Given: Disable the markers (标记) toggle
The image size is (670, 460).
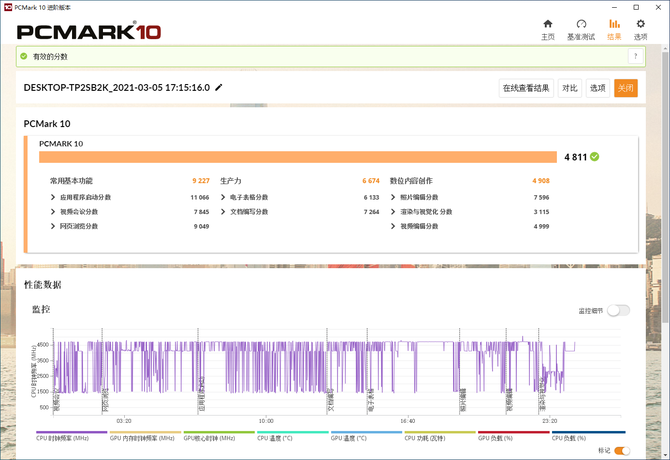Looking at the screenshot, I should pyautogui.click(x=622, y=451).
